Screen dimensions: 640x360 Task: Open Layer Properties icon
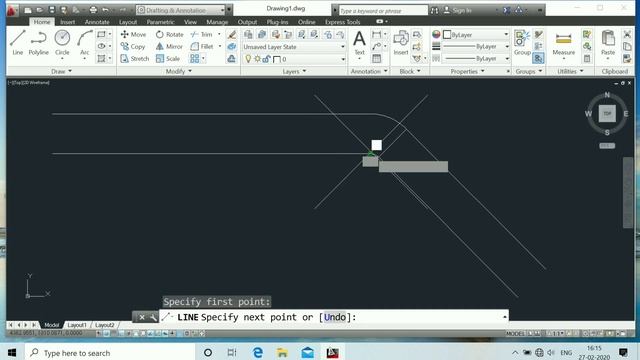pos(248,35)
